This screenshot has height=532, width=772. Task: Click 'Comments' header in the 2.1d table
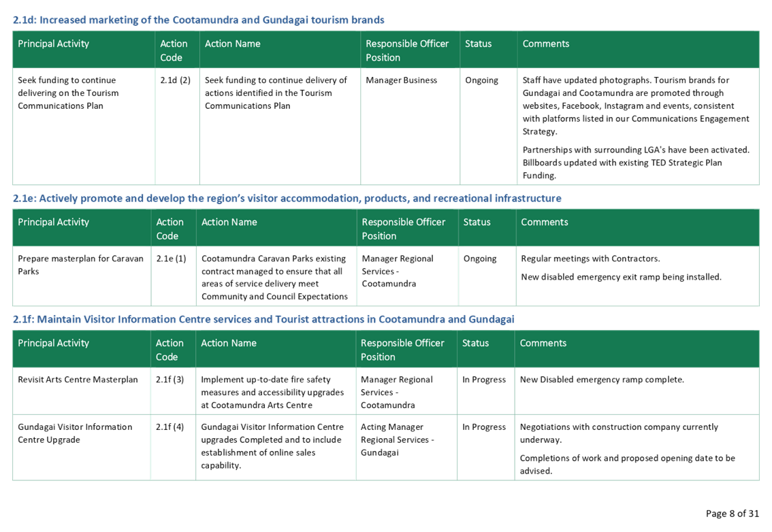(x=545, y=44)
